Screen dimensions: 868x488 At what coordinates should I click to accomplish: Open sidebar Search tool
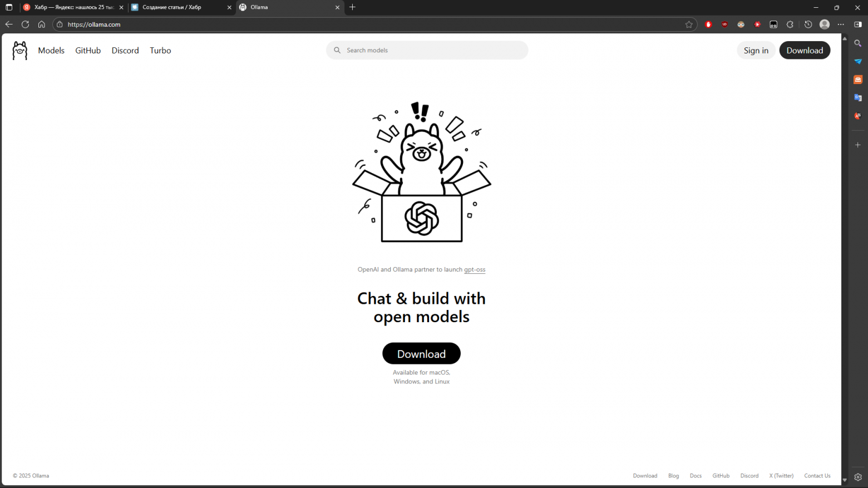[x=858, y=43]
